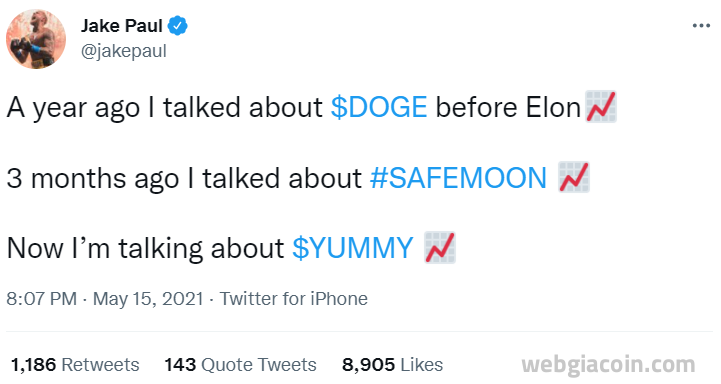Click the Jake Paul display name

coord(122,26)
